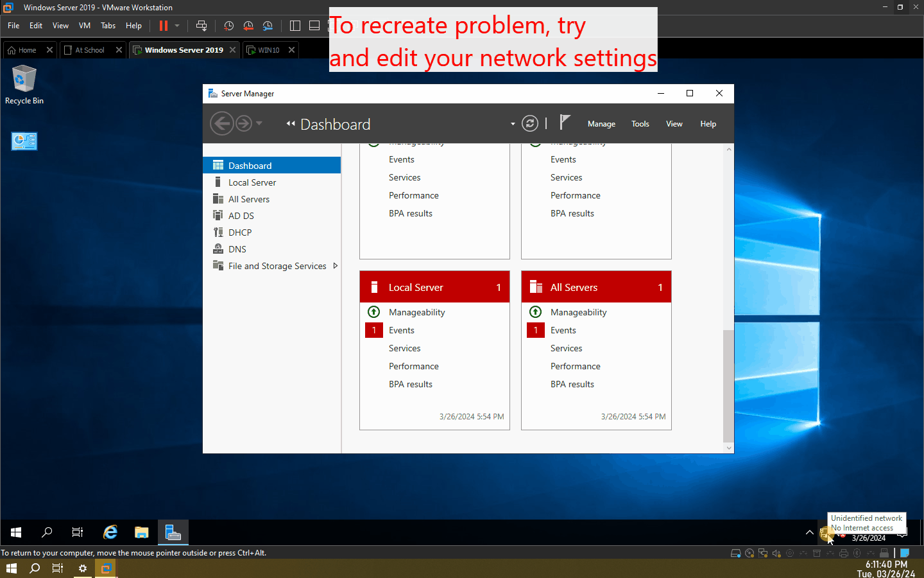Select AD DS in navigation pane

click(272, 216)
